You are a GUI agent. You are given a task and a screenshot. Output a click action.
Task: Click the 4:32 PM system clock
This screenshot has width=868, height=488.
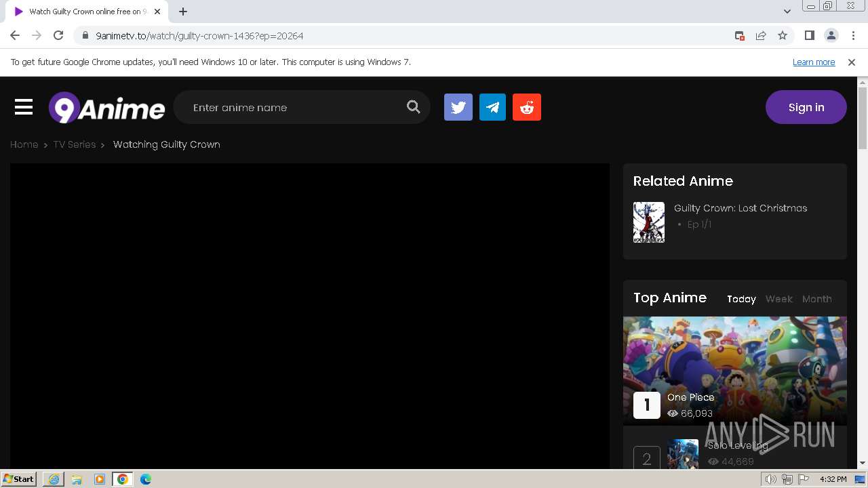click(x=833, y=479)
